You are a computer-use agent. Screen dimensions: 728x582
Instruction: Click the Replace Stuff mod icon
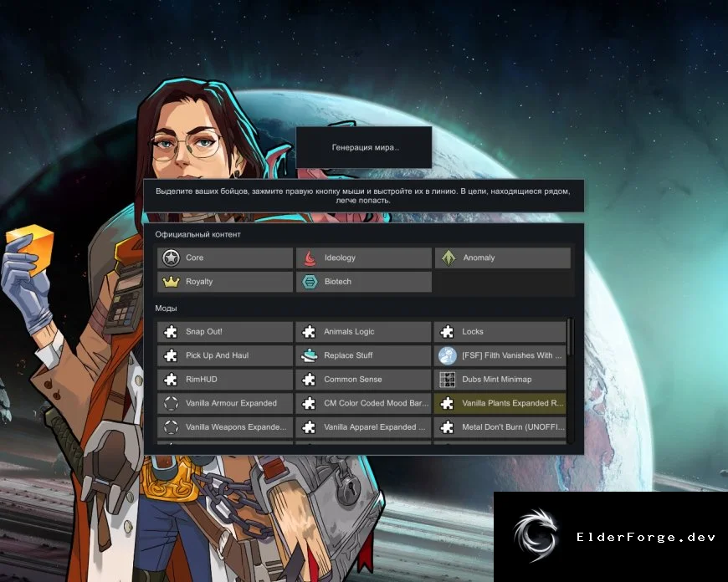click(309, 355)
